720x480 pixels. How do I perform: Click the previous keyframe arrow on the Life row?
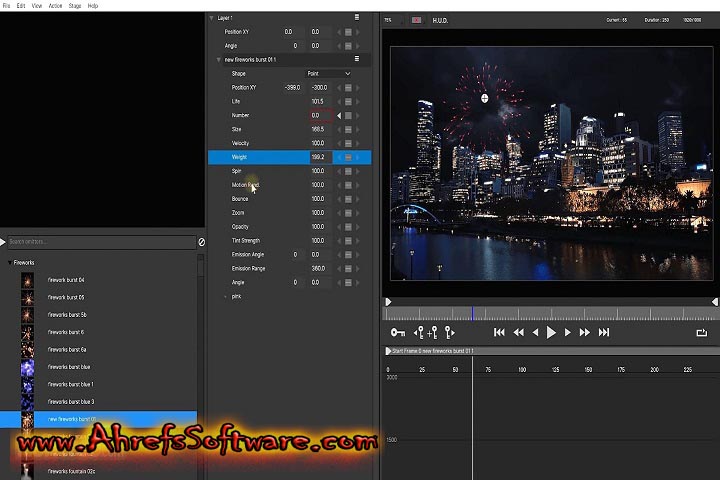click(x=339, y=102)
